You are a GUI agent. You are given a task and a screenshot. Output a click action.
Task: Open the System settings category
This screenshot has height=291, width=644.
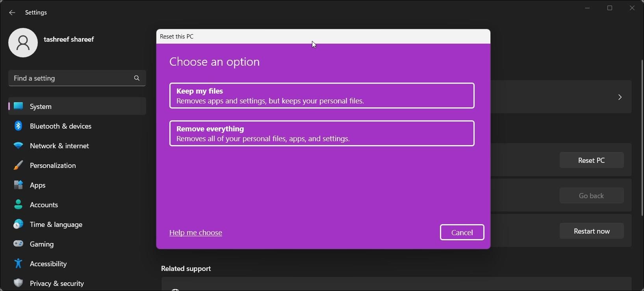tap(77, 106)
